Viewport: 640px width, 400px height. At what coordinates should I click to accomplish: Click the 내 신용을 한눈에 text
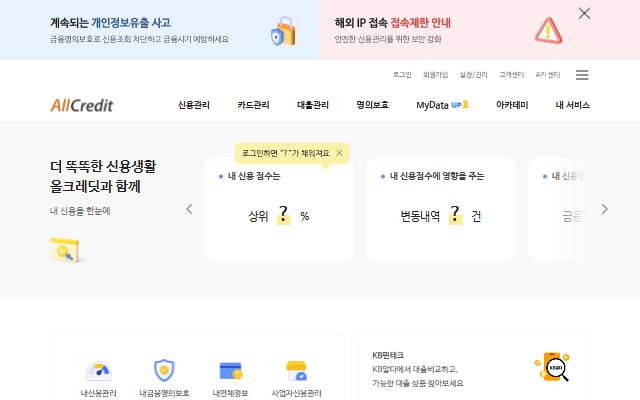[80, 211]
